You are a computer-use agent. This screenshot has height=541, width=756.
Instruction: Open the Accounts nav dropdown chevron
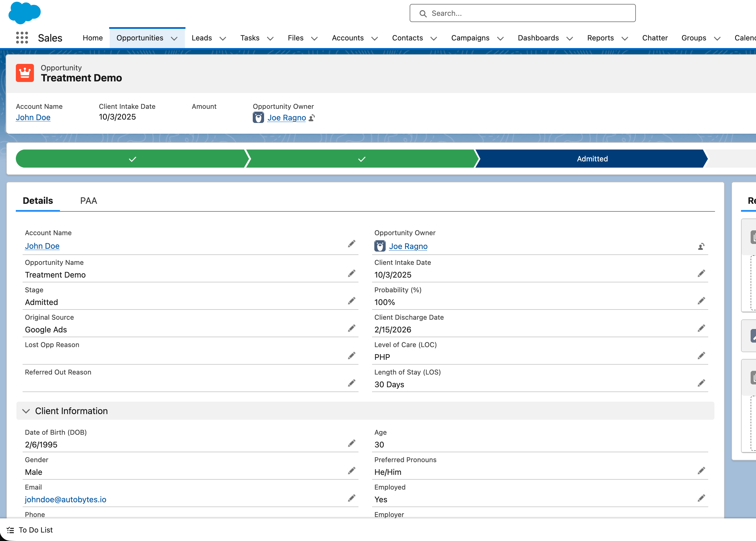point(375,39)
